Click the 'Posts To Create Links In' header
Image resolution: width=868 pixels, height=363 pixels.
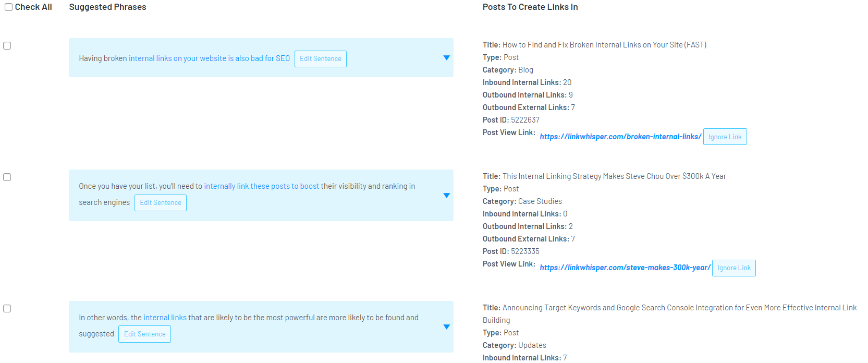click(530, 7)
